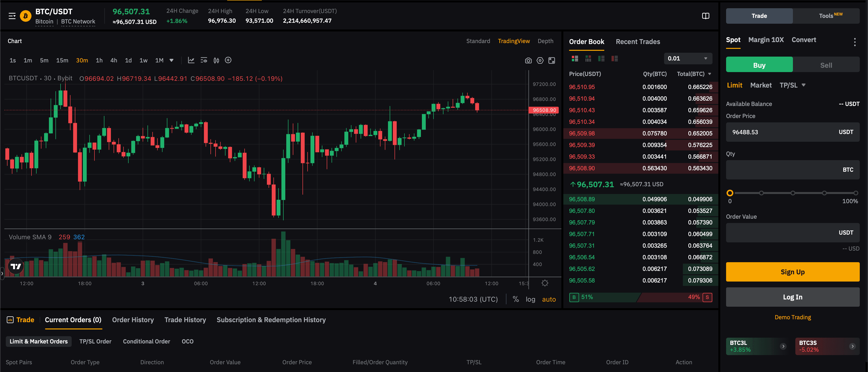Show sell-only order book view
This screenshot has width=868, height=372.
(614, 59)
